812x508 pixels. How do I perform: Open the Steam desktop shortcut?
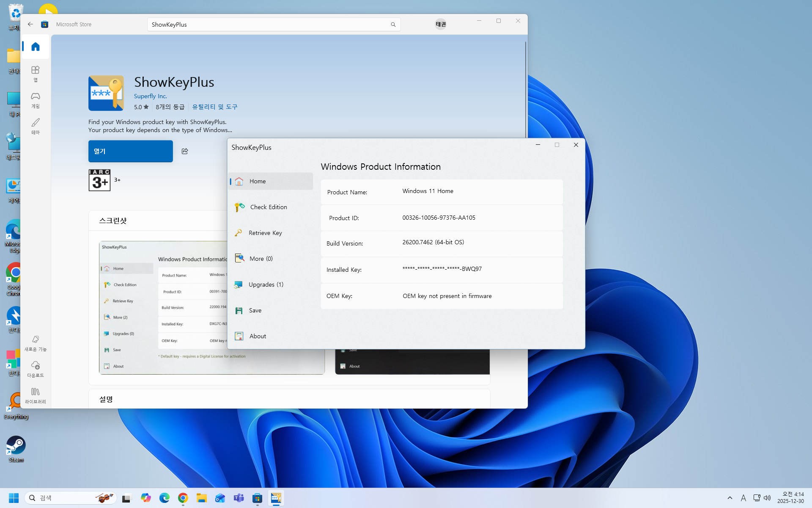coord(16,449)
